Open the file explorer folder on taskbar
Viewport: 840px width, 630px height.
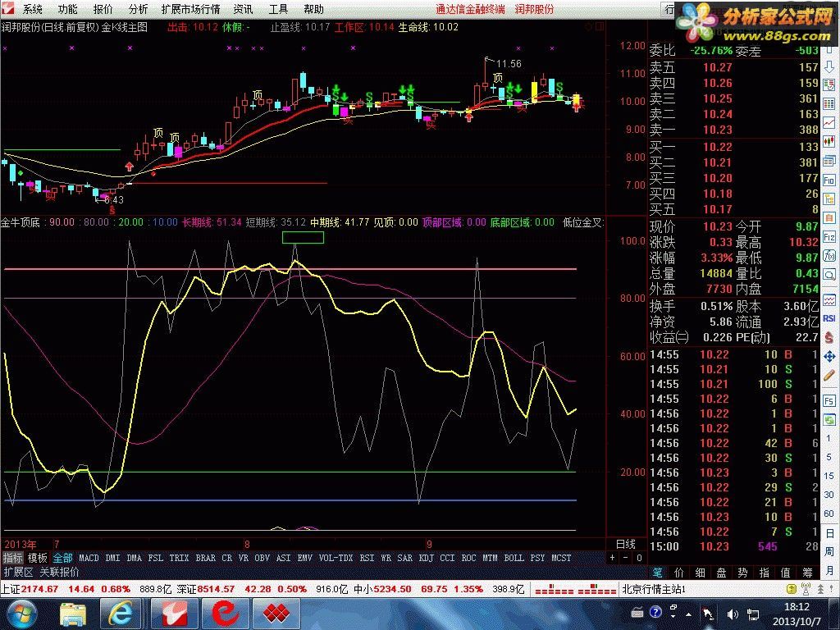point(72,614)
